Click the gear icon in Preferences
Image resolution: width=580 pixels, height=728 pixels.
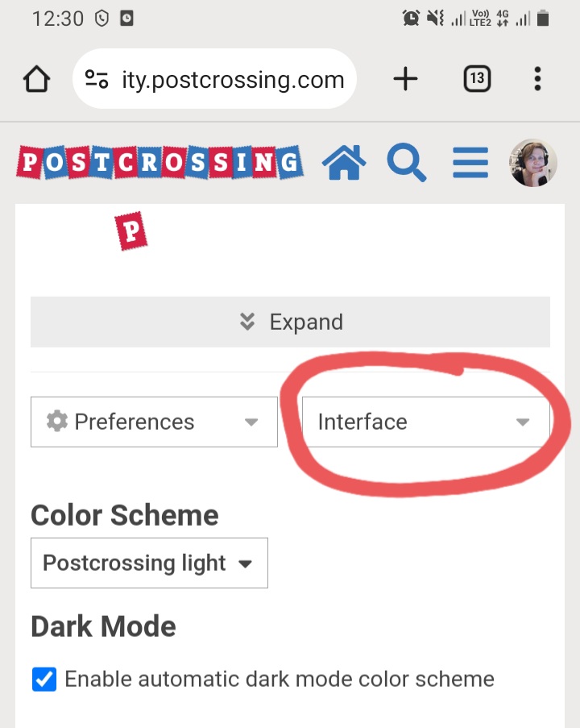coord(57,421)
